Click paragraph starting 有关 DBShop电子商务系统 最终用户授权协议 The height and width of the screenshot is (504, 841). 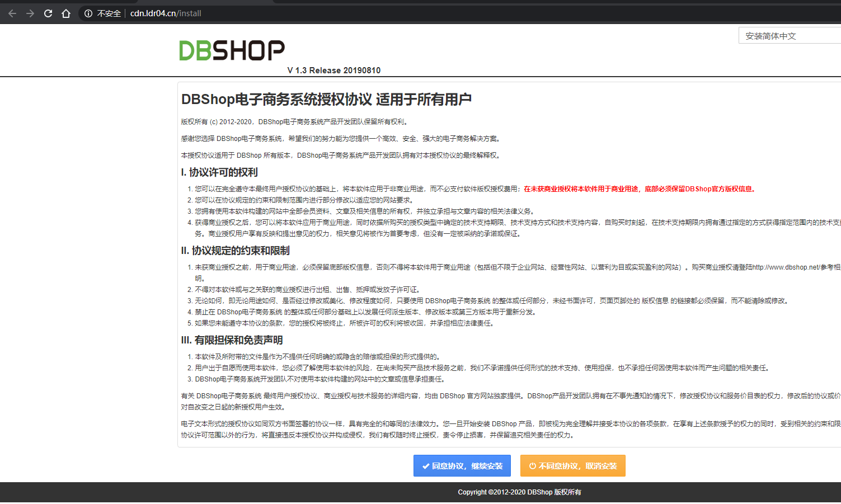pyautogui.click(x=511, y=402)
